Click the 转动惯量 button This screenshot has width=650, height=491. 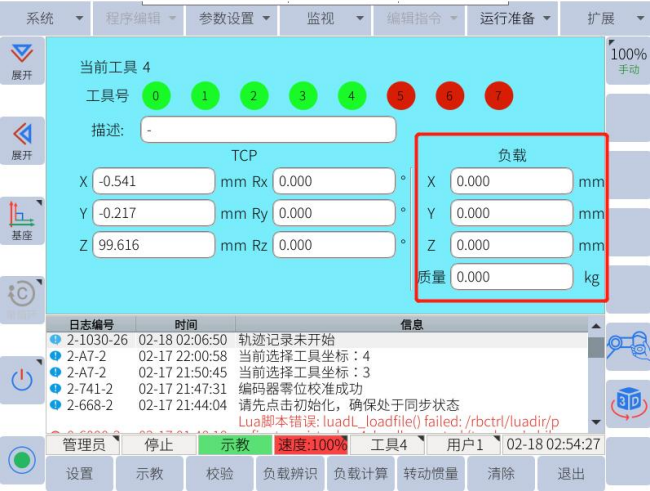coord(431,474)
